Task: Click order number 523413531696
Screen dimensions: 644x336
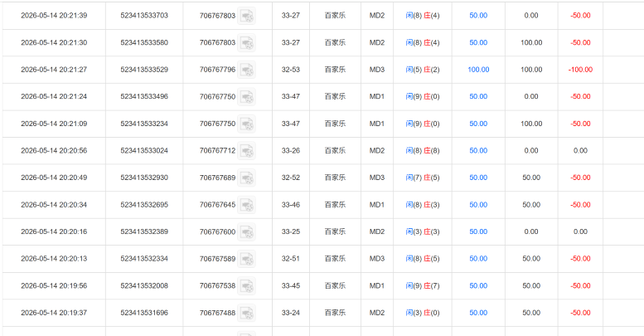Action: point(144,313)
